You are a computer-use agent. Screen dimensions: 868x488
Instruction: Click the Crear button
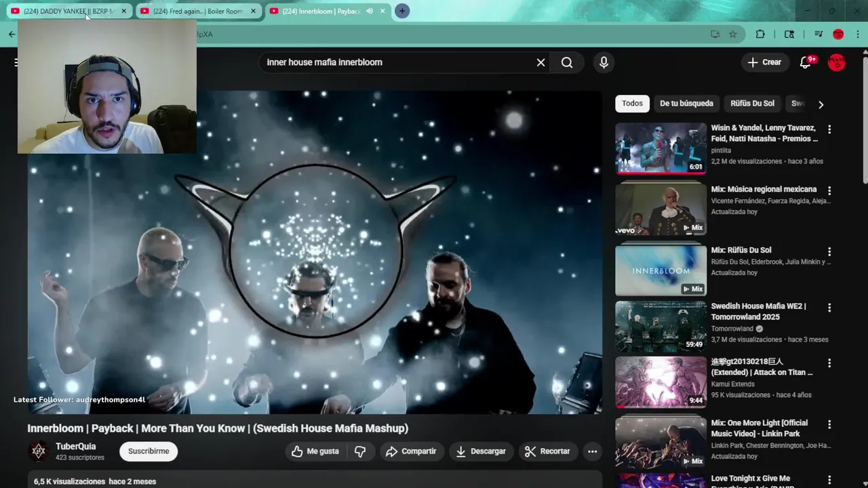(765, 62)
